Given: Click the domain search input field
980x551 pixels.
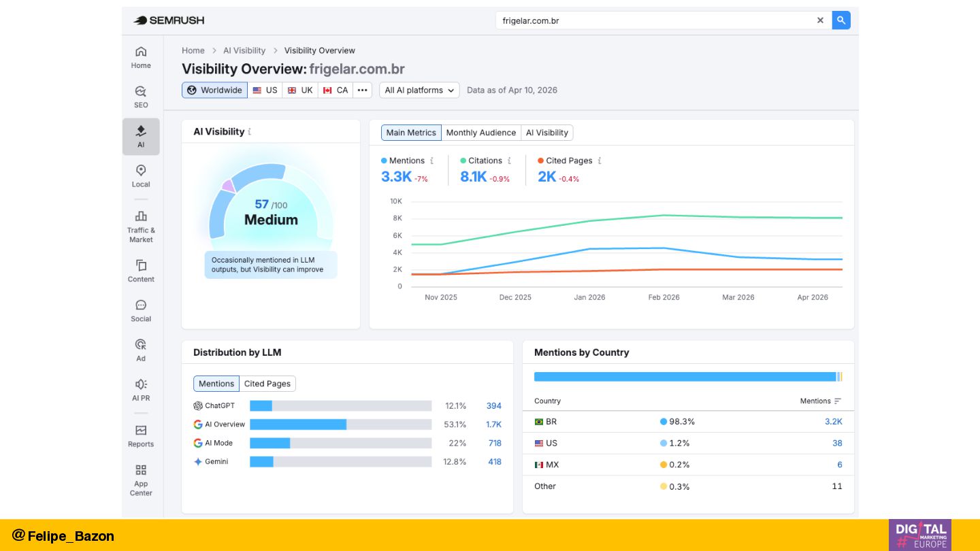Looking at the screenshot, I should 653,20.
